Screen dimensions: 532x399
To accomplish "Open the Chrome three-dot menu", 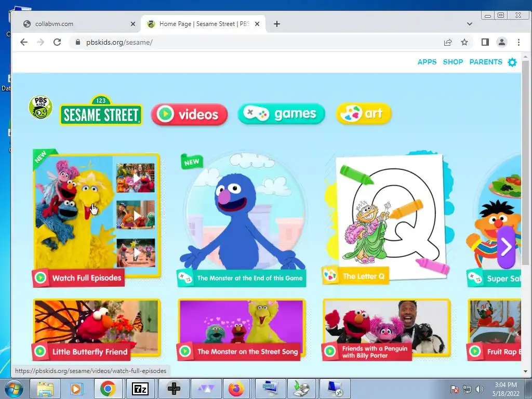I will [x=518, y=42].
